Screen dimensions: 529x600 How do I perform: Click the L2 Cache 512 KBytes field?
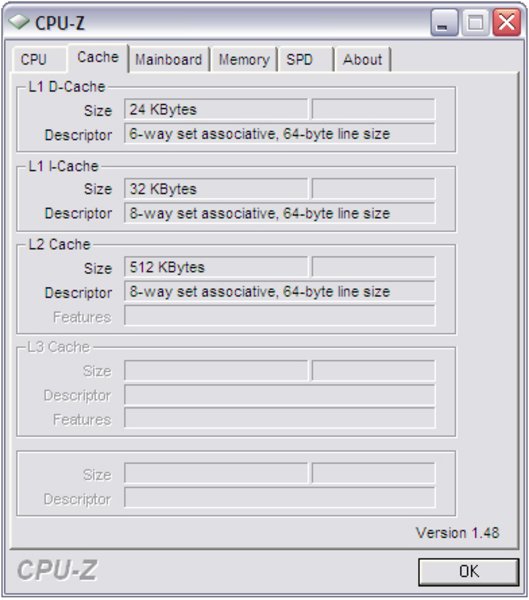(x=216, y=267)
